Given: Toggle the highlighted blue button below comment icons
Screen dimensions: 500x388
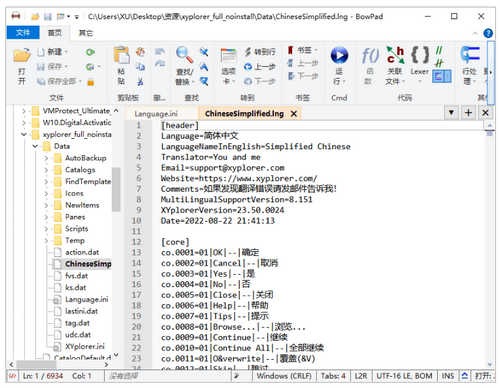Looking at the screenshot, I should pyautogui.click(x=442, y=76).
